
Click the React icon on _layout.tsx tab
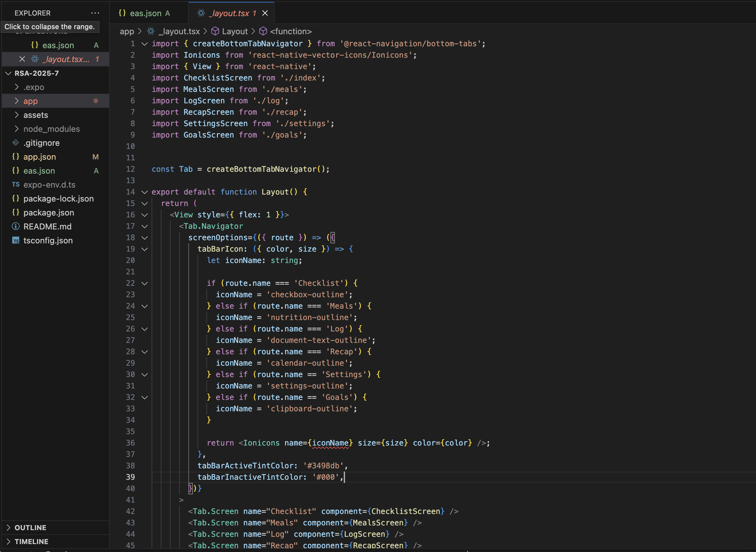pos(201,13)
